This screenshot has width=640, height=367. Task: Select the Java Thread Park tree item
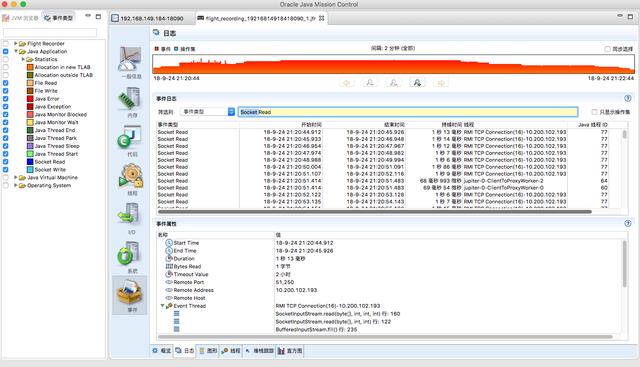click(x=56, y=138)
